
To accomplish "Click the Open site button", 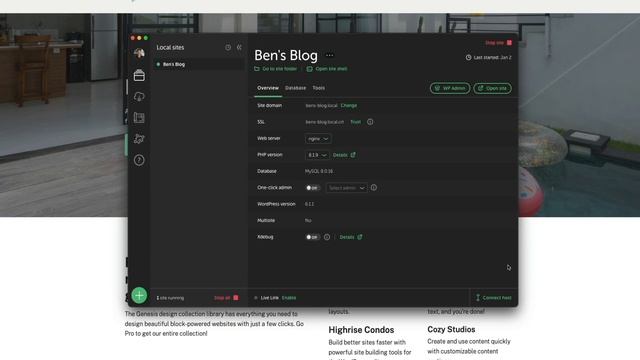I will click(x=492, y=88).
